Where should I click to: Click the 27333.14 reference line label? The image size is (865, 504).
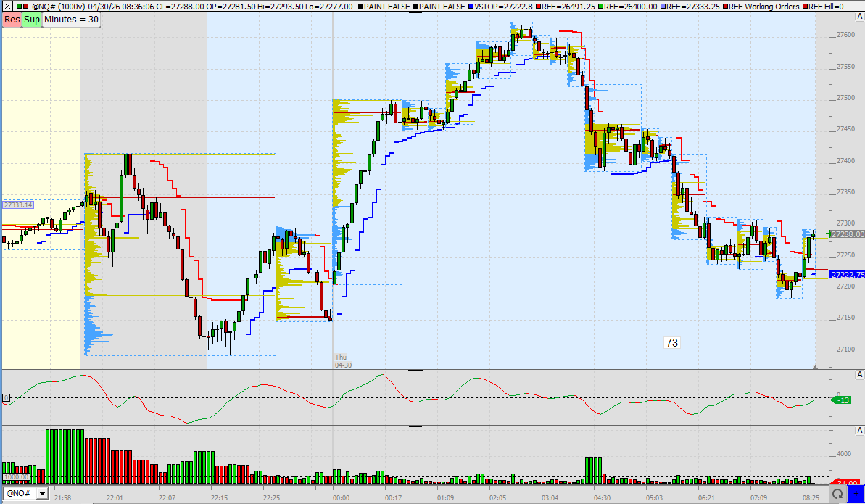click(x=18, y=205)
